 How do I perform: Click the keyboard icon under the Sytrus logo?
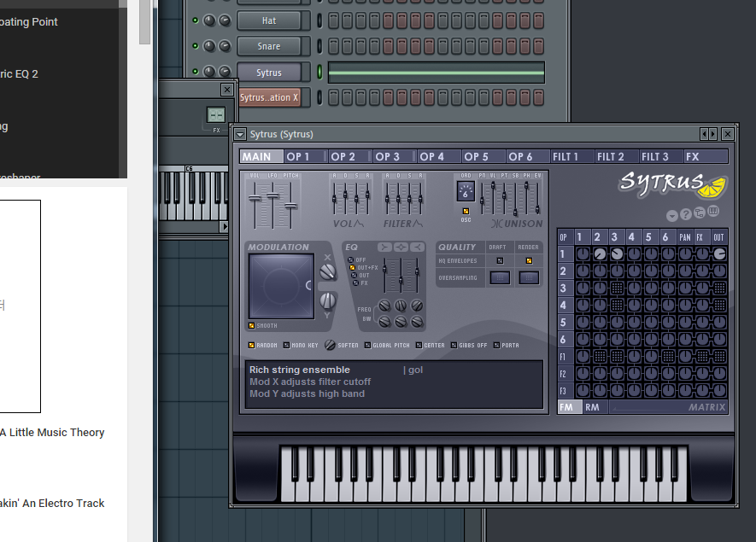coord(713,211)
